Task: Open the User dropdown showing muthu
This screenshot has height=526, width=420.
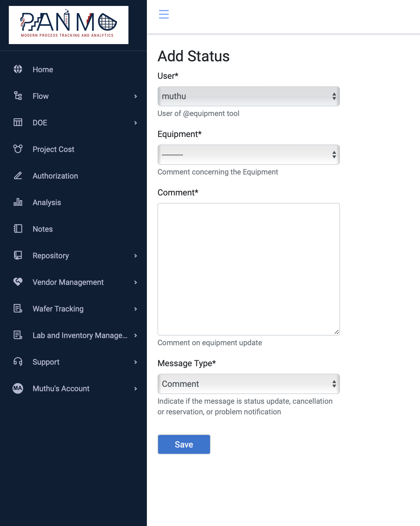Action: pyautogui.click(x=249, y=96)
